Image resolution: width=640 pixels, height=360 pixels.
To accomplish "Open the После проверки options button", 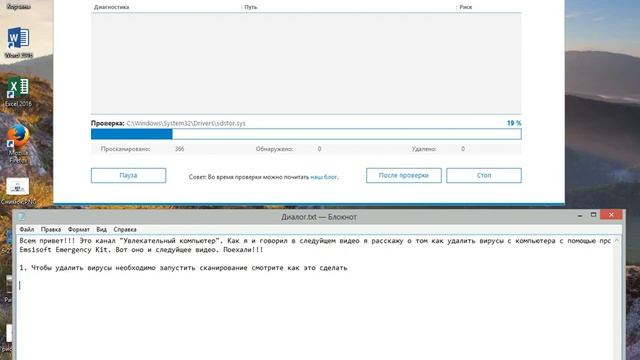I will click(x=403, y=176).
